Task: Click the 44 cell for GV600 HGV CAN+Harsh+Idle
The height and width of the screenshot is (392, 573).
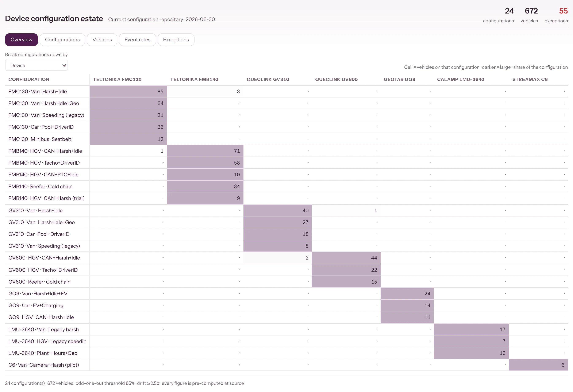Action: click(346, 258)
